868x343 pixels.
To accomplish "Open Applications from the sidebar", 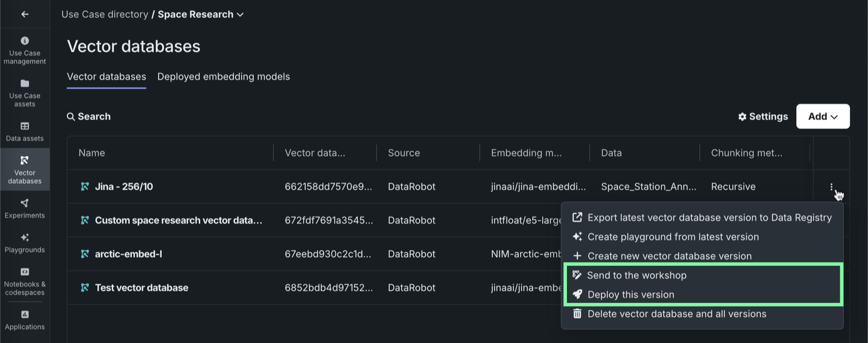I will coord(25,320).
